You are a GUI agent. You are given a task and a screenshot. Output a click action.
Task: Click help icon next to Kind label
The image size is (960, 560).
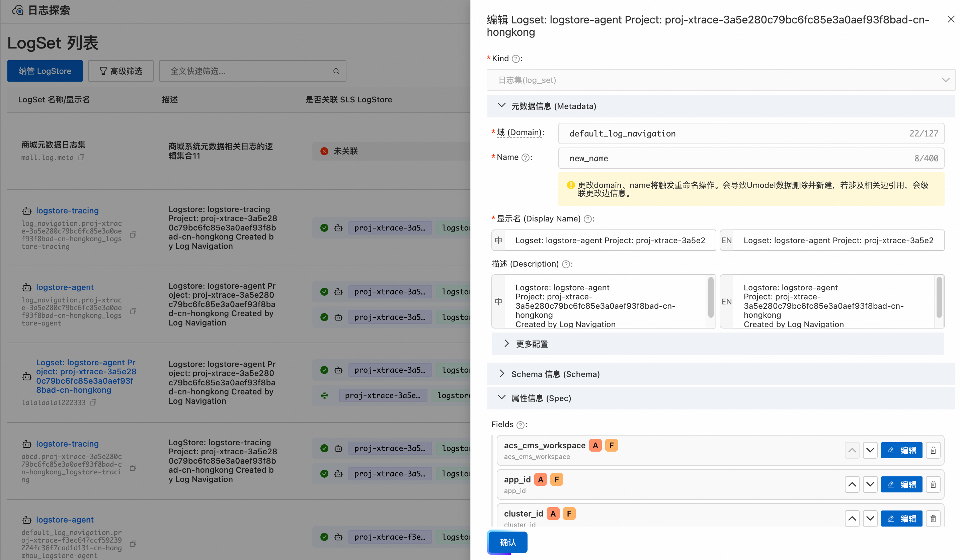[x=515, y=59]
